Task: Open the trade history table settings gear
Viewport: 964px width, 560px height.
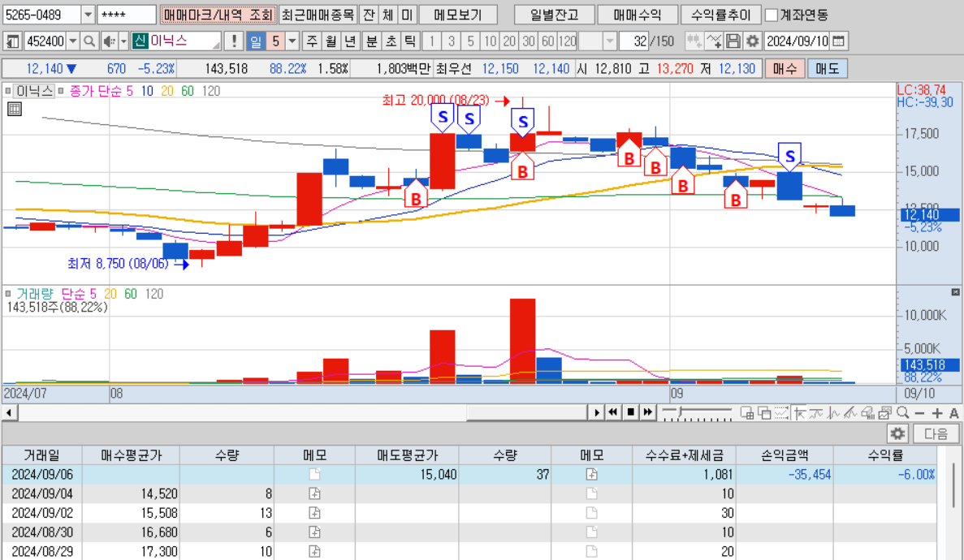Action: [x=897, y=433]
